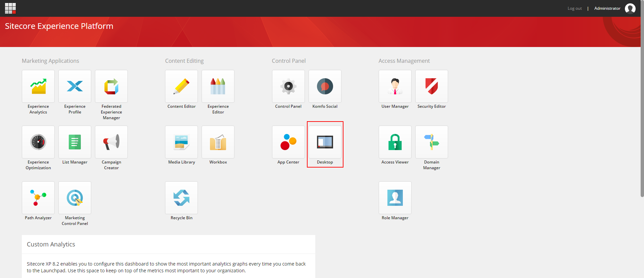Image resolution: width=644 pixels, height=278 pixels.
Task: Click the Custom Analytics heading
Action: [x=51, y=244]
